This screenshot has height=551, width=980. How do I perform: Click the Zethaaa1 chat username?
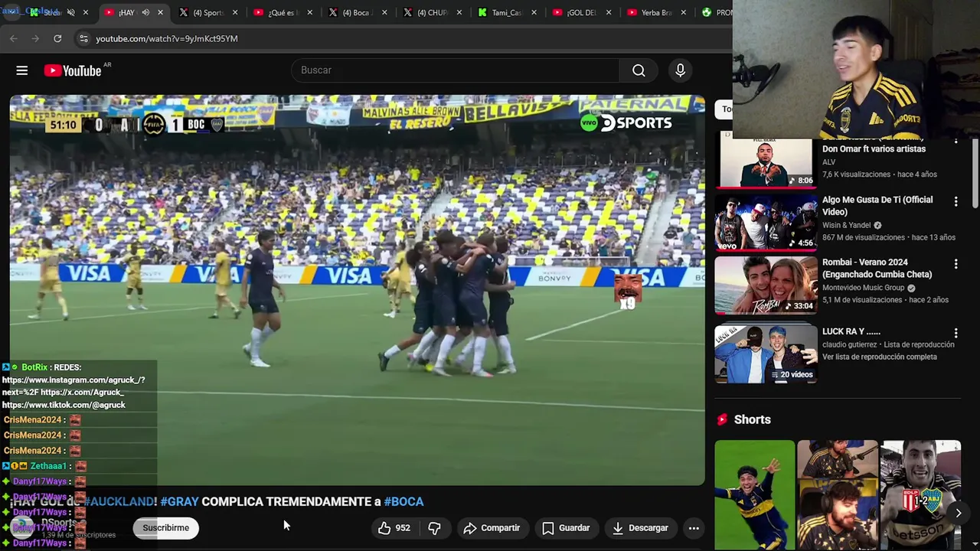pyautogui.click(x=47, y=466)
